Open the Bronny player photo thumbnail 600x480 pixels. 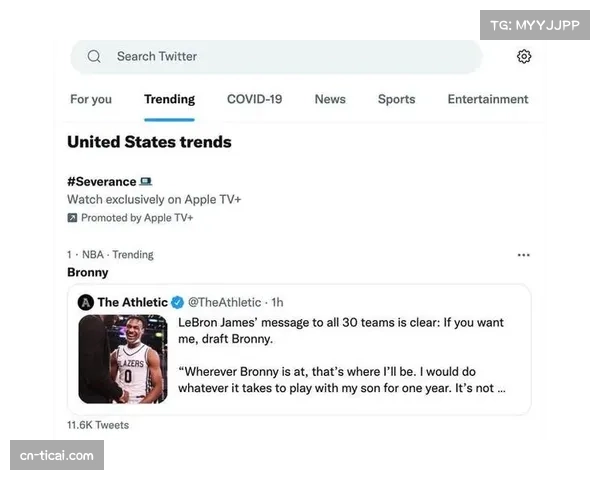point(123,359)
